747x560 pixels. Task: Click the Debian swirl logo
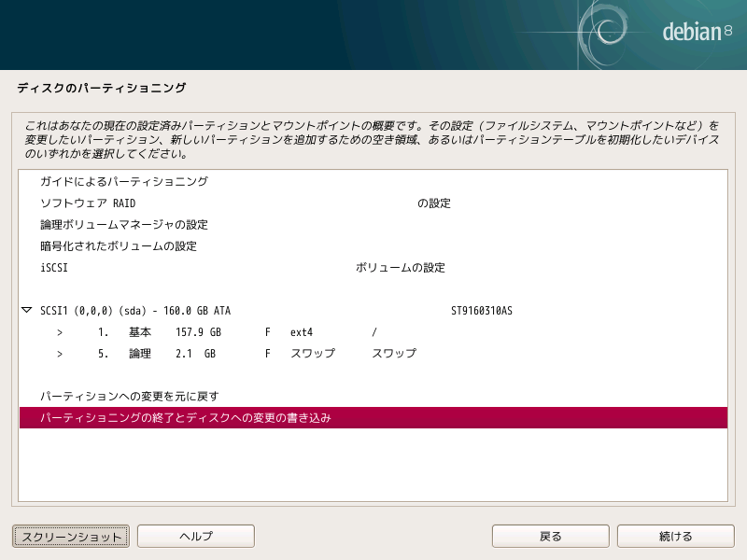[x=612, y=33]
